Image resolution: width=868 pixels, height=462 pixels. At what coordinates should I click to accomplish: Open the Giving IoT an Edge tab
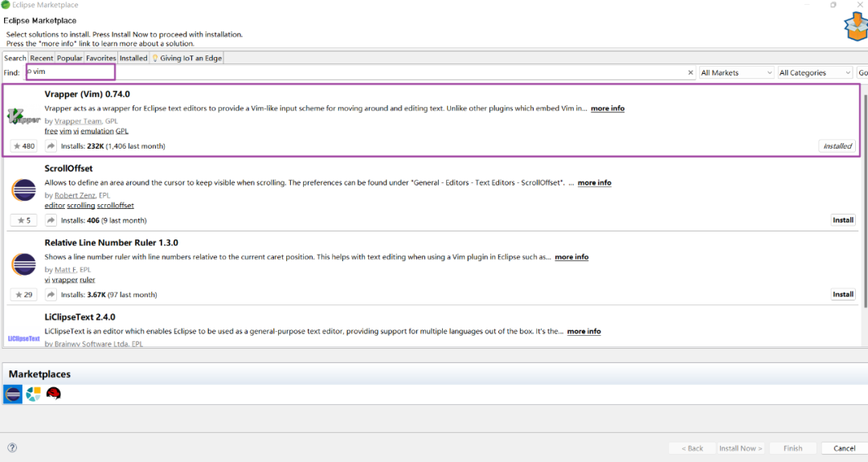(186, 58)
